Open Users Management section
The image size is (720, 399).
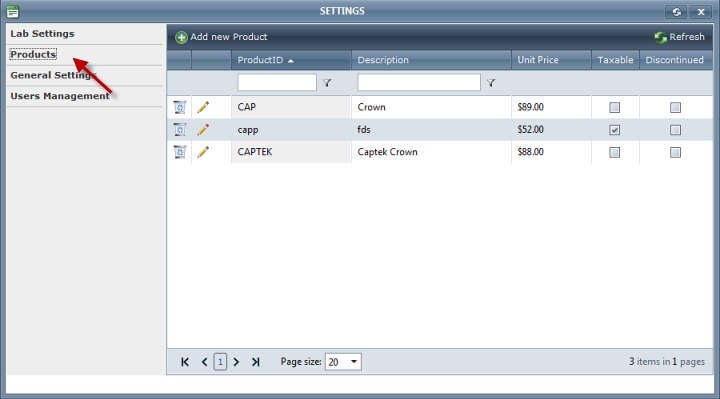[60, 96]
